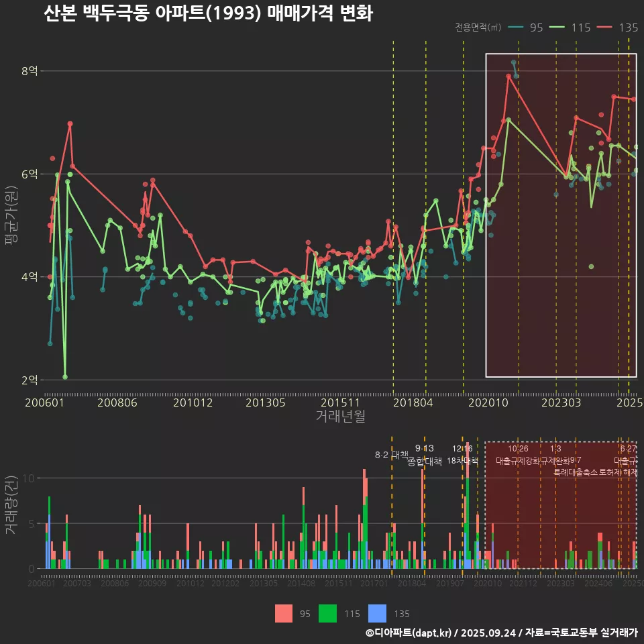Click the 8·2 대책 policy annotation

[391, 455]
